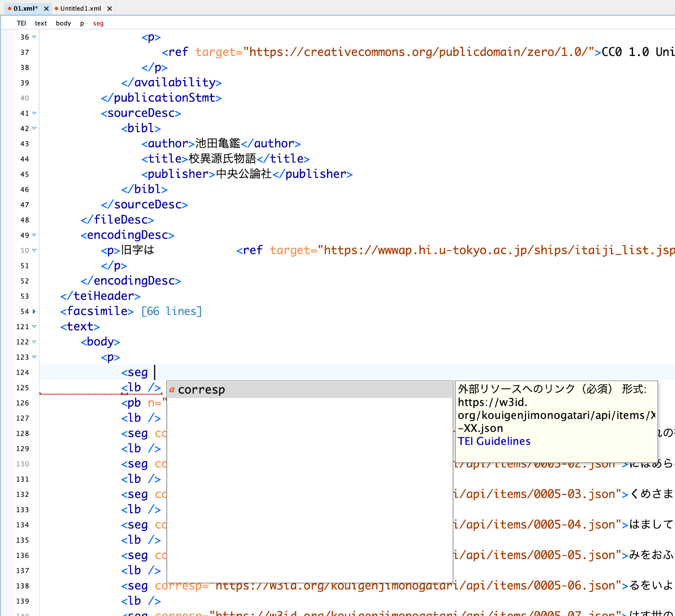Click the <pb tag on line 126
The width and height of the screenshot is (675, 616).
tap(131, 403)
